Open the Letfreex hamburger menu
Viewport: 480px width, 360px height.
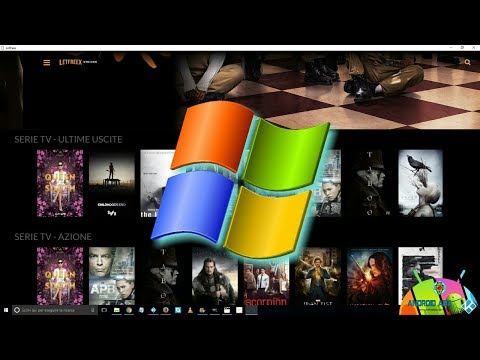coord(47,62)
